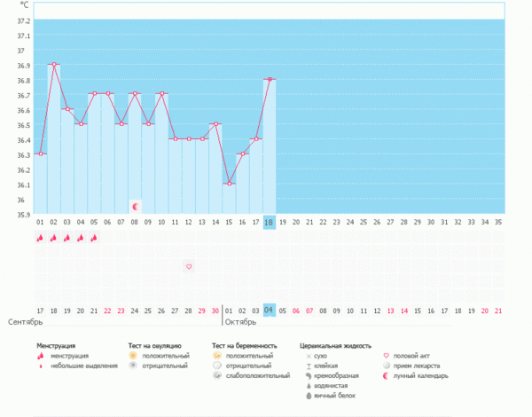Click menstruation drop icon on cycle day 01

tap(40, 238)
